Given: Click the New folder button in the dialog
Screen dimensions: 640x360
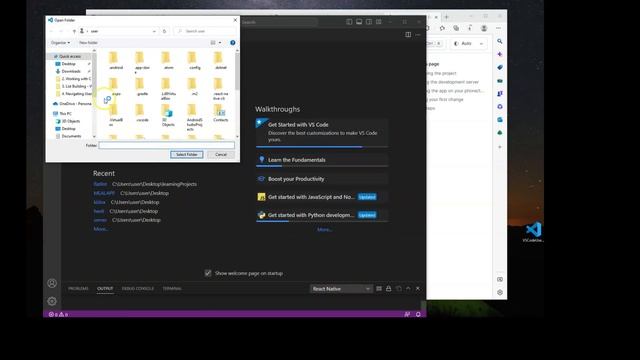Looking at the screenshot, I should (x=88, y=42).
